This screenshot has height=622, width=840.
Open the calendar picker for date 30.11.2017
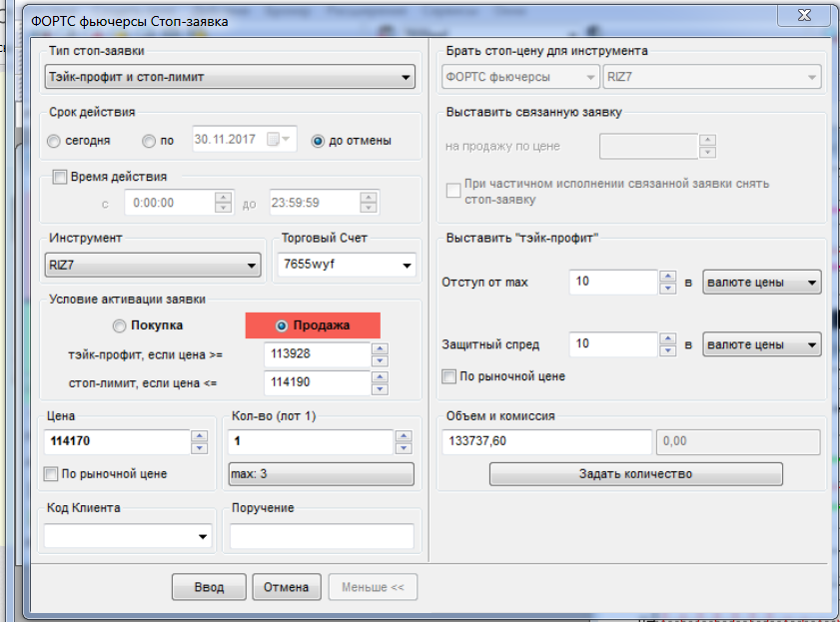(278, 139)
